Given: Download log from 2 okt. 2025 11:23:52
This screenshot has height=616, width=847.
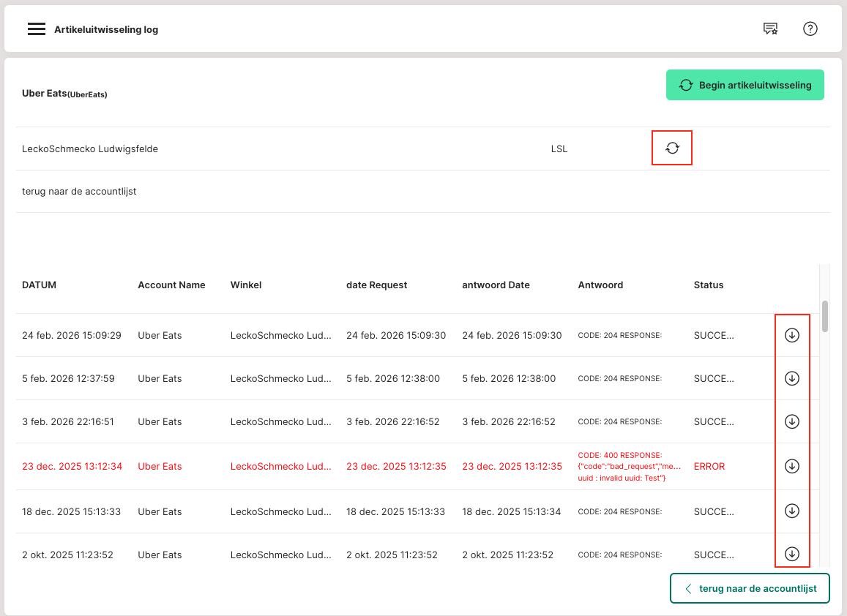Looking at the screenshot, I should coord(791,554).
